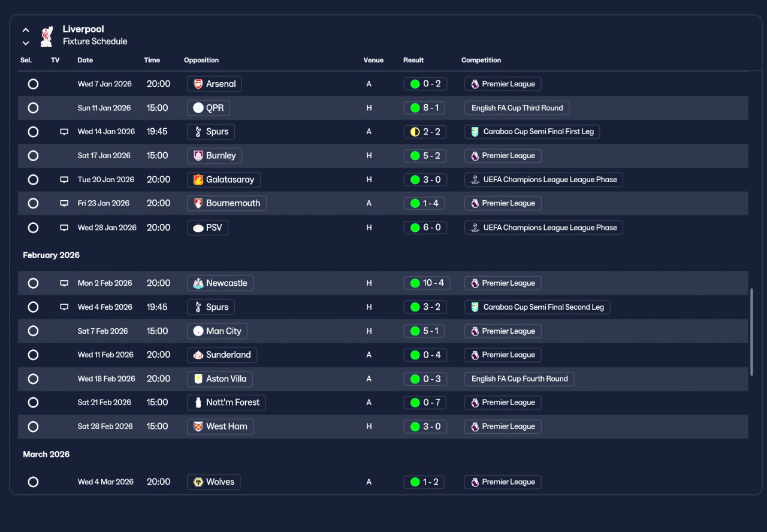Click the Nott'm Forest tree badge icon
The image size is (767, 532).
(198, 403)
